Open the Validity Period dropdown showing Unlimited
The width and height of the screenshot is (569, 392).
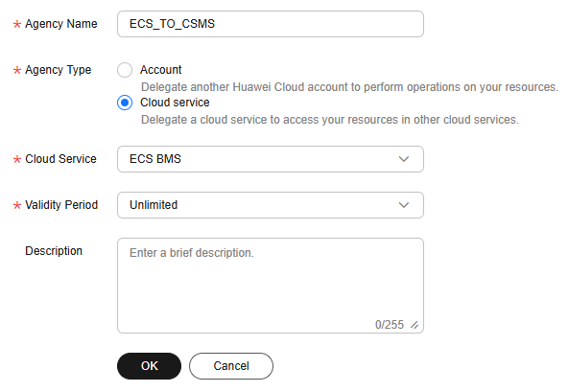271,205
